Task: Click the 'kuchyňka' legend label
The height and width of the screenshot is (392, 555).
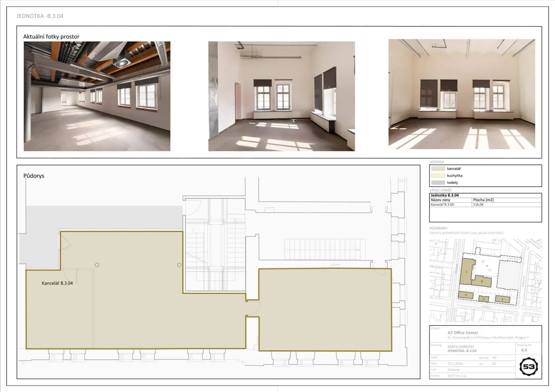Action: pyautogui.click(x=455, y=176)
